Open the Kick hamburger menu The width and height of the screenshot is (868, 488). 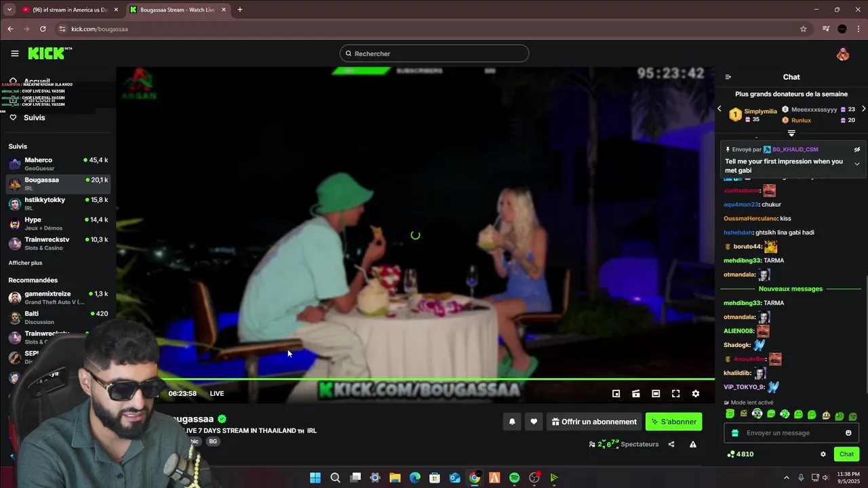(x=14, y=54)
